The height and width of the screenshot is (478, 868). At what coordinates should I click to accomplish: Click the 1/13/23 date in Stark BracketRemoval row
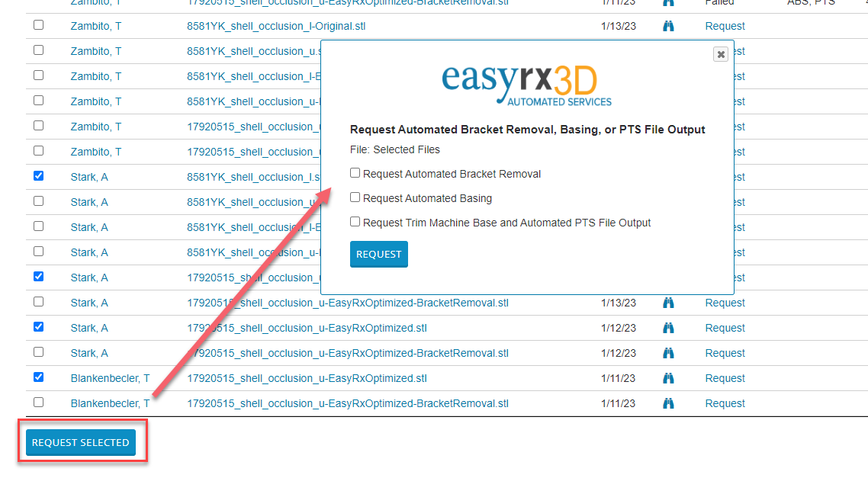(619, 303)
